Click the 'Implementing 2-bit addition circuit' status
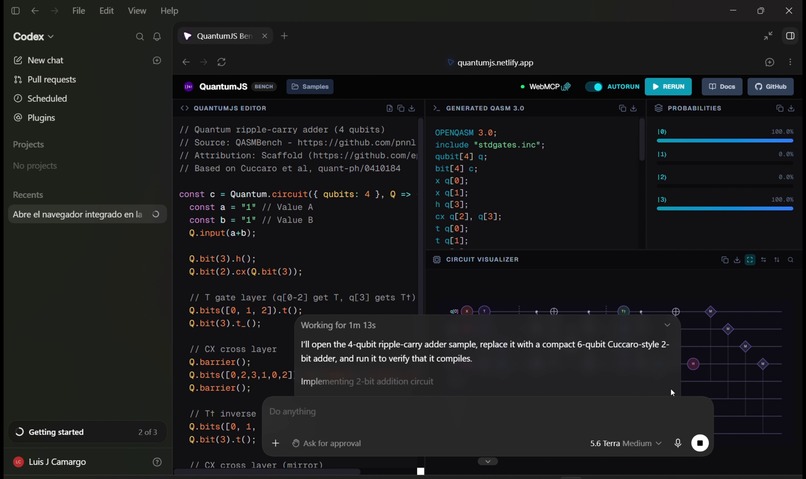This screenshot has width=806, height=479. [367, 381]
